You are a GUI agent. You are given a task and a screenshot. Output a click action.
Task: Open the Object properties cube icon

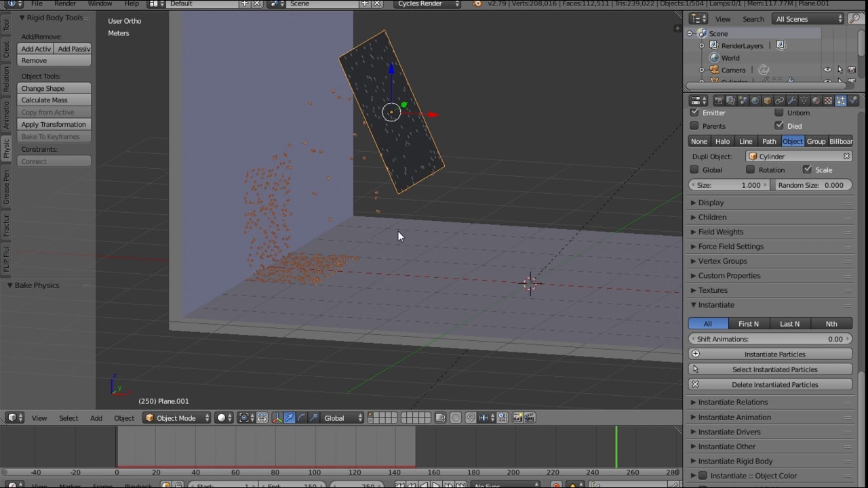coord(768,100)
